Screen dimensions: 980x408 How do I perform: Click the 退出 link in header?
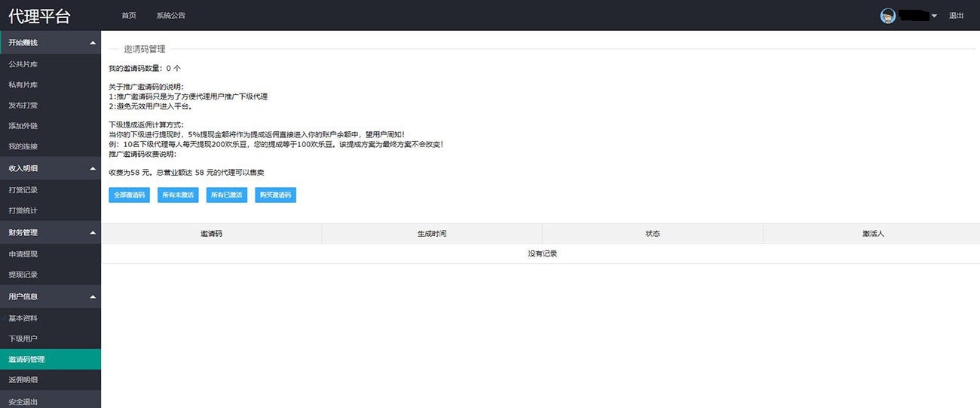956,16
